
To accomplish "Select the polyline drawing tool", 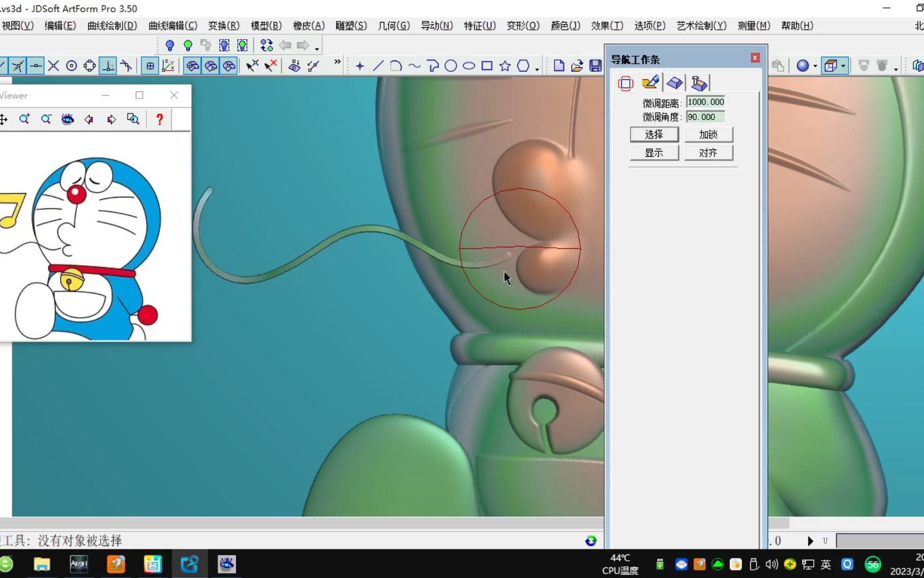I will tap(433, 66).
